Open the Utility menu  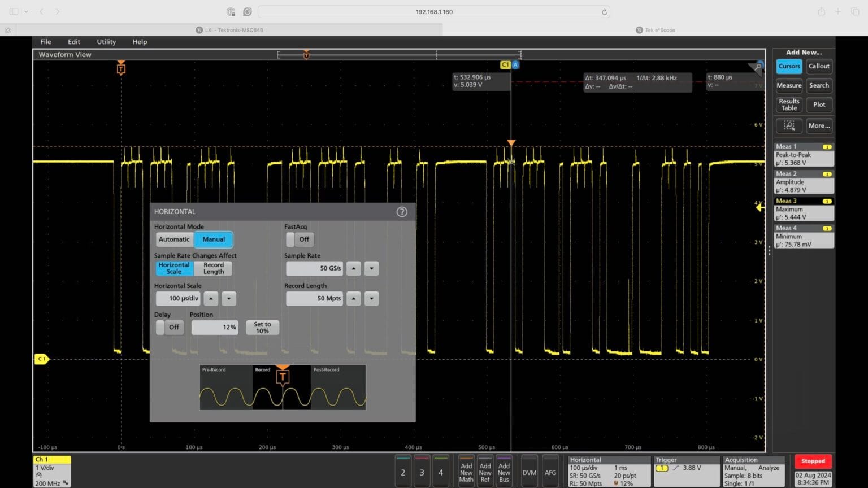click(x=106, y=42)
